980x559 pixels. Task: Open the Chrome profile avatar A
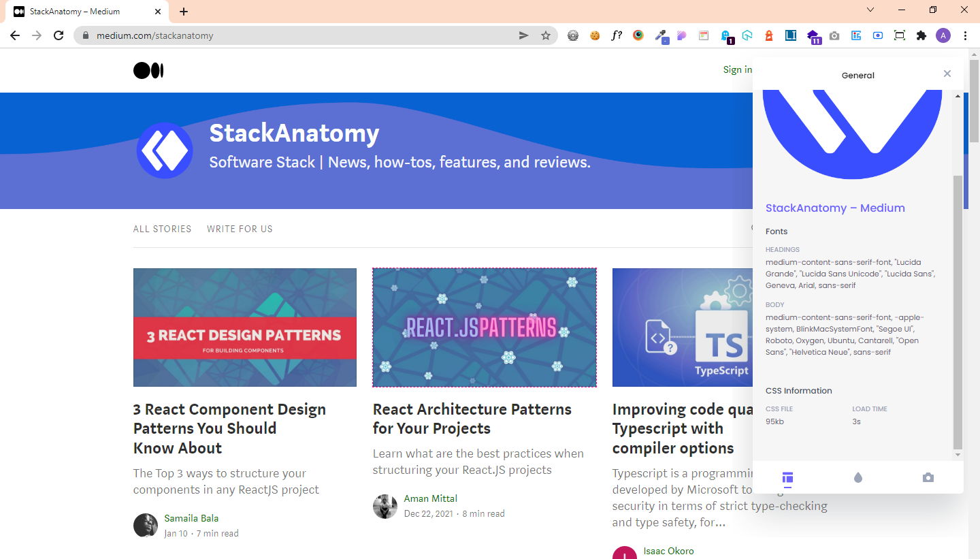(x=943, y=35)
